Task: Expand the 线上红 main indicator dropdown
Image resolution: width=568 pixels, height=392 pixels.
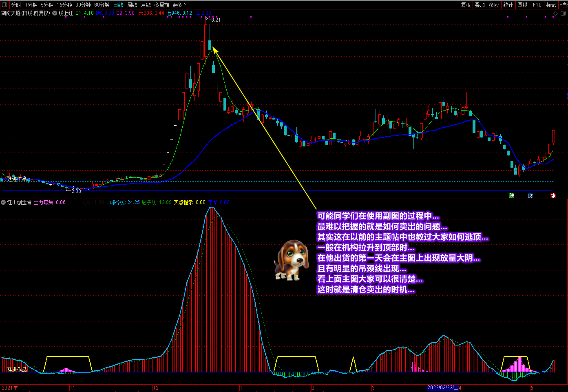Action: (55, 13)
